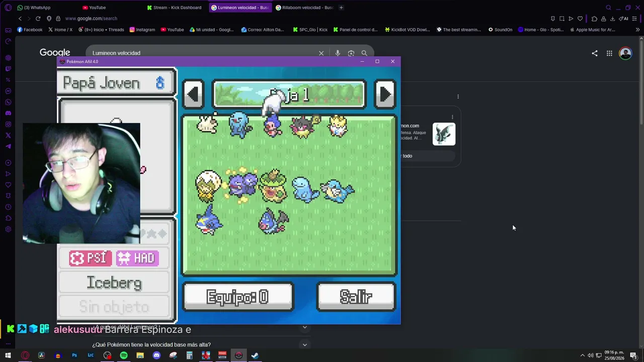Open the Lumineon image thumbnail
The width and height of the screenshot is (644, 362).
tap(444, 134)
